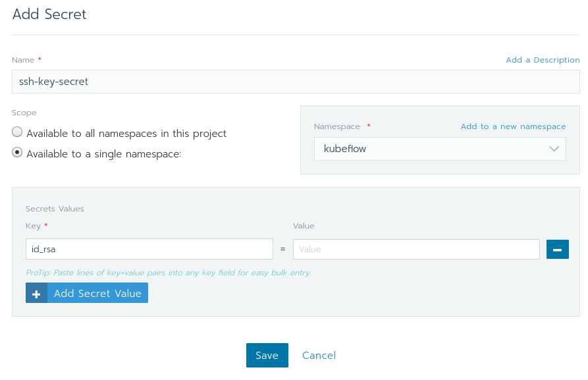Click the 'Value' column label
The height and width of the screenshot is (380, 588).
[304, 226]
